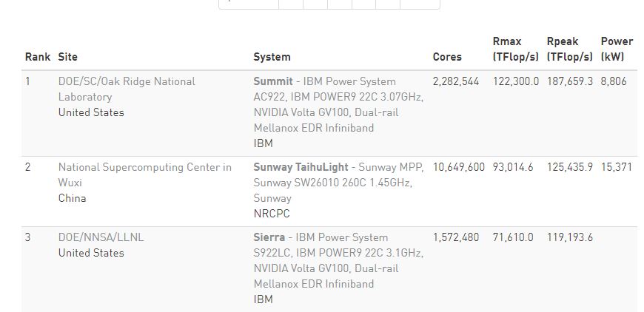The width and height of the screenshot is (644, 312).
Task: Select Rpeak value 119,193.6
Action: coord(570,237)
